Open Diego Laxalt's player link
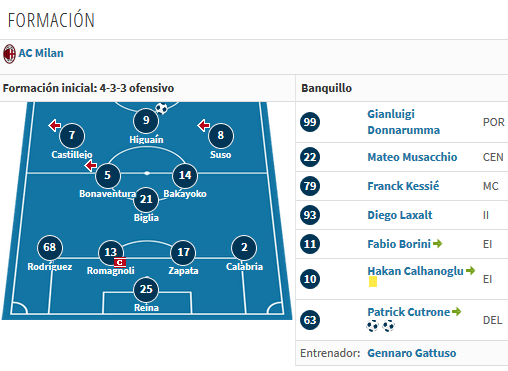This screenshot has width=508, height=371. click(400, 215)
